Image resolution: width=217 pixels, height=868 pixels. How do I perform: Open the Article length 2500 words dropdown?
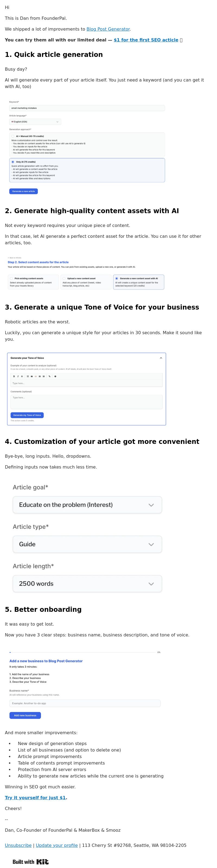[87, 584]
